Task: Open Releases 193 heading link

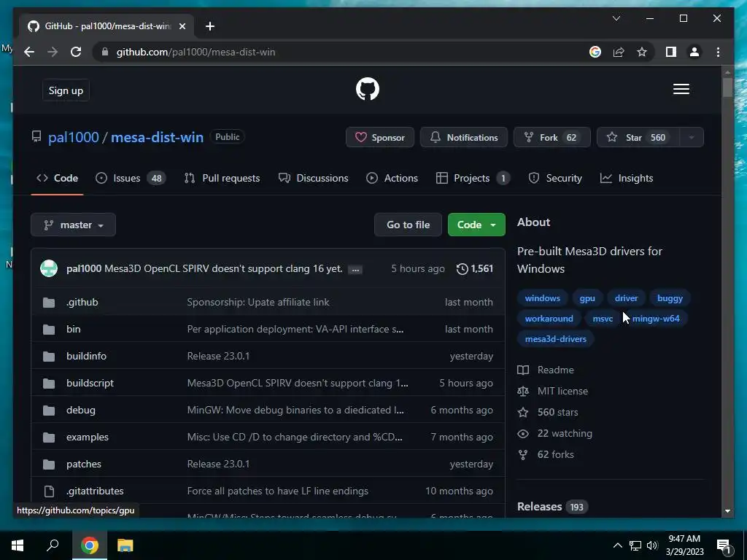Action: 552,507
